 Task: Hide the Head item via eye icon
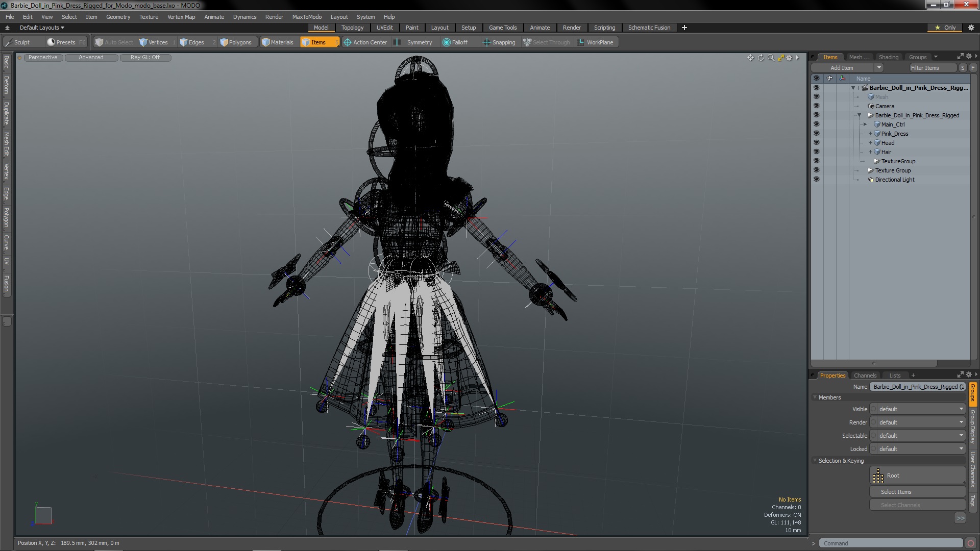point(816,143)
